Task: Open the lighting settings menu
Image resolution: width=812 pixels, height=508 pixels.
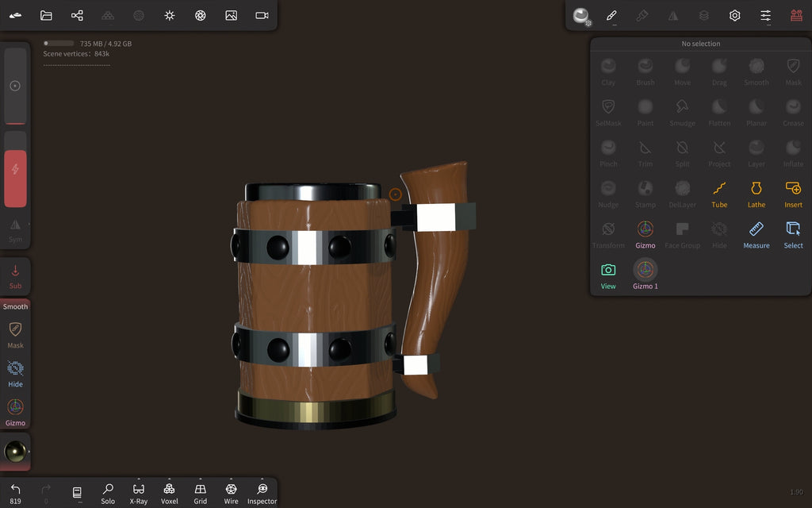Action: click(x=170, y=16)
